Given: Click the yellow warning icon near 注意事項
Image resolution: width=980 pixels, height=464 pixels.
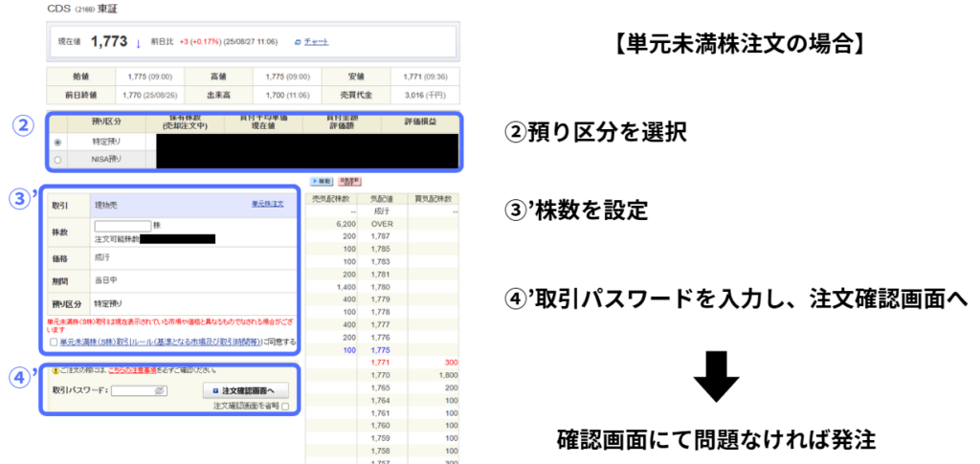Looking at the screenshot, I should click(55, 369).
